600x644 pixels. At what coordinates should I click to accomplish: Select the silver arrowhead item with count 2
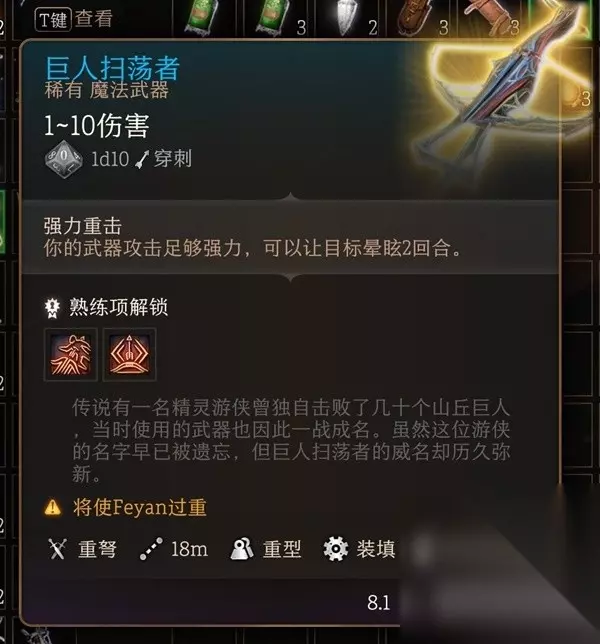click(x=347, y=18)
